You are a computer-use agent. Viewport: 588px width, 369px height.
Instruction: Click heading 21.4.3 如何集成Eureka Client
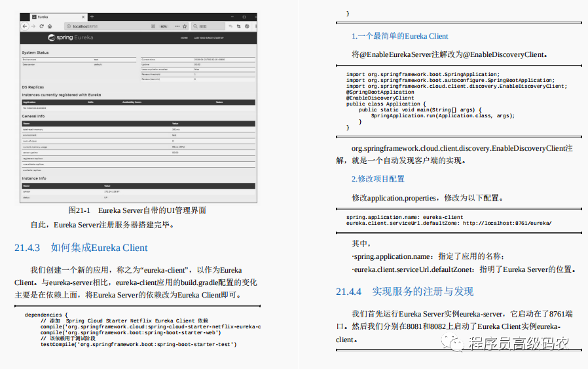point(81,248)
